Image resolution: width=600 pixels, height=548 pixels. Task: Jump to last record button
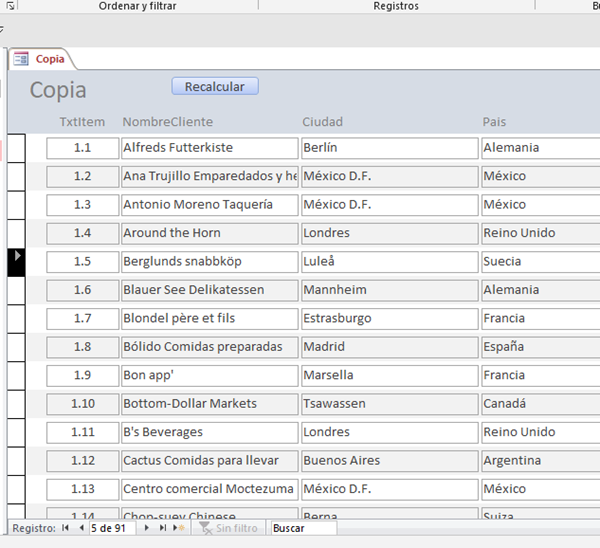(163, 528)
